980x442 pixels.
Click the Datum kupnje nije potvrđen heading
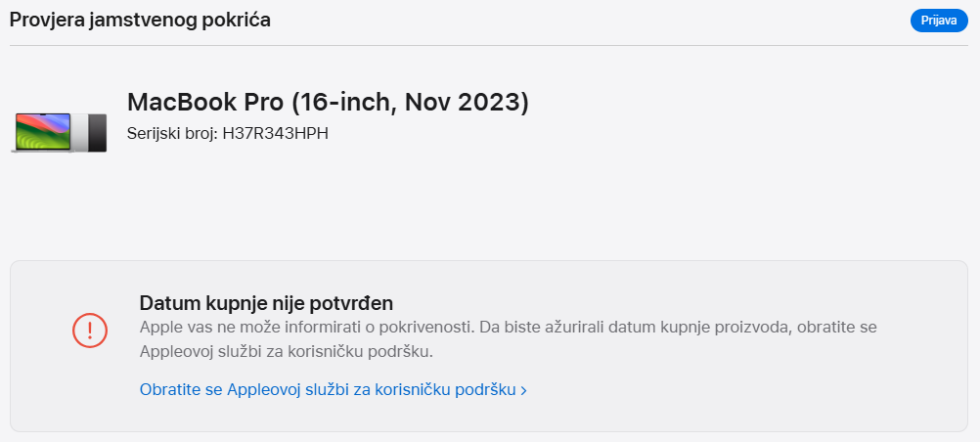(266, 302)
